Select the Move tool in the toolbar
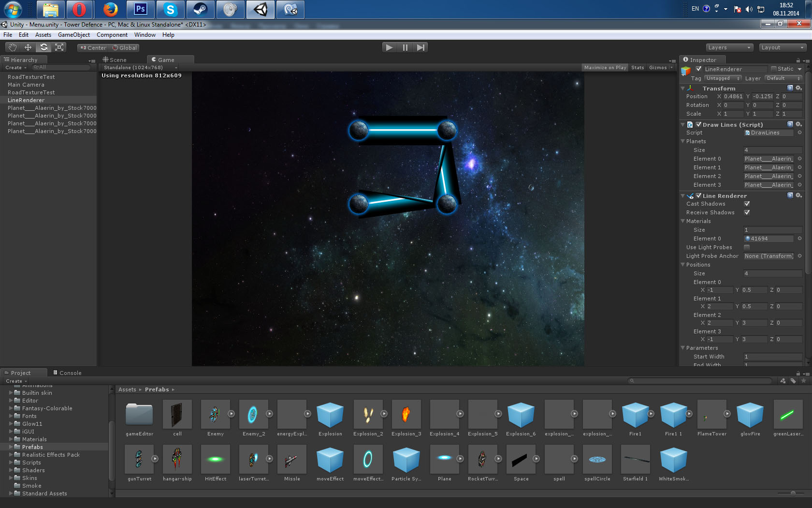Image resolution: width=812 pixels, height=508 pixels. pos(28,47)
